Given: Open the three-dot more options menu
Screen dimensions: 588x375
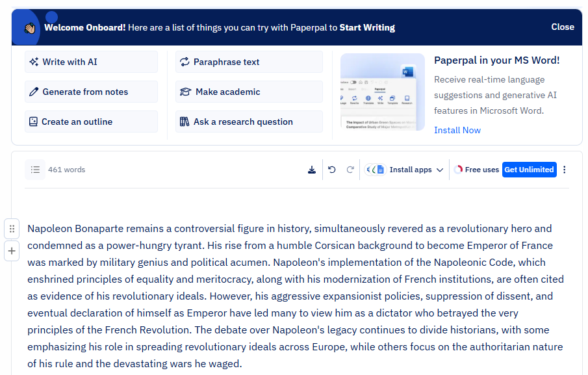Looking at the screenshot, I should (565, 170).
